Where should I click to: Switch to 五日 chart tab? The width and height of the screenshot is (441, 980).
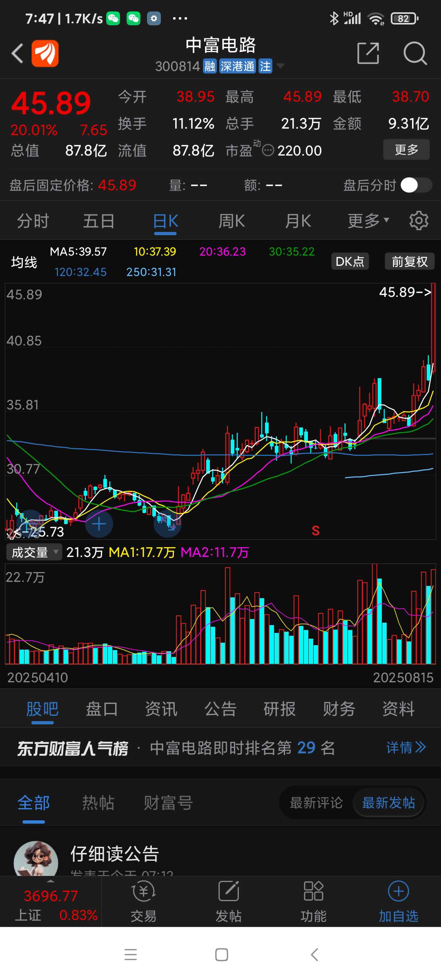tap(99, 221)
